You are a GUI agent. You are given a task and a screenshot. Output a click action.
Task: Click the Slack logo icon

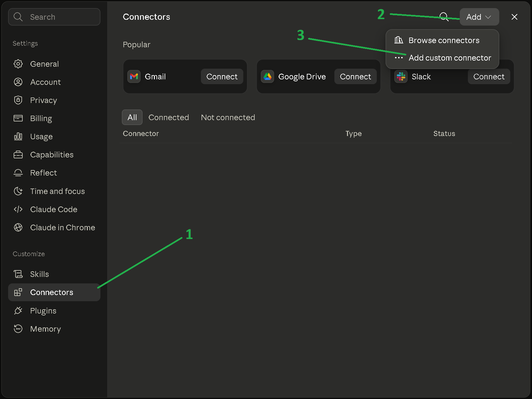click(x=401, y=76)
